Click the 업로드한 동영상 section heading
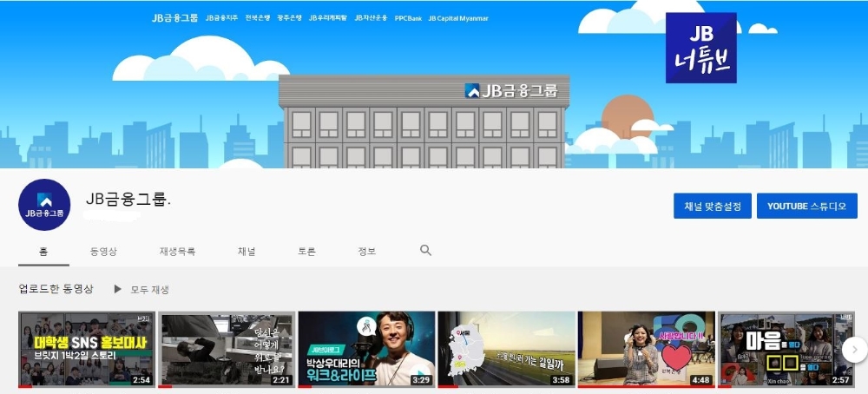868x394 pixels. pyautogui.click(x=56, y=289)
